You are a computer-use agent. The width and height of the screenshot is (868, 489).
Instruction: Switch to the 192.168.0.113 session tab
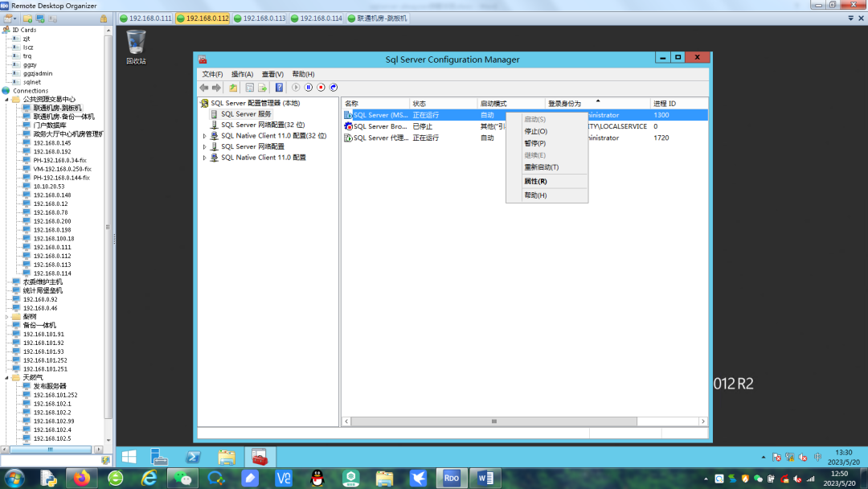click(x=260, y=18)
